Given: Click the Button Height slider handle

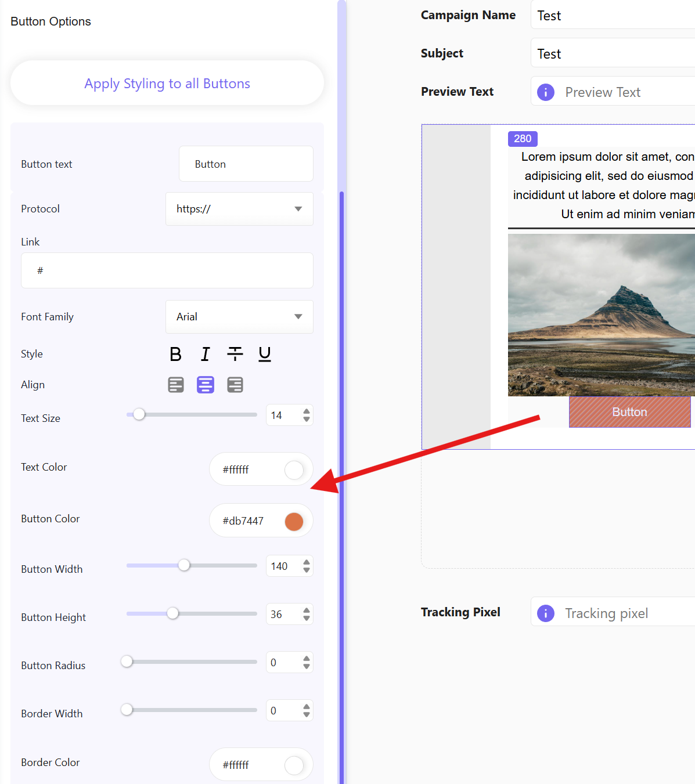Looking at the screenshot, I should [x=172, y=613].
